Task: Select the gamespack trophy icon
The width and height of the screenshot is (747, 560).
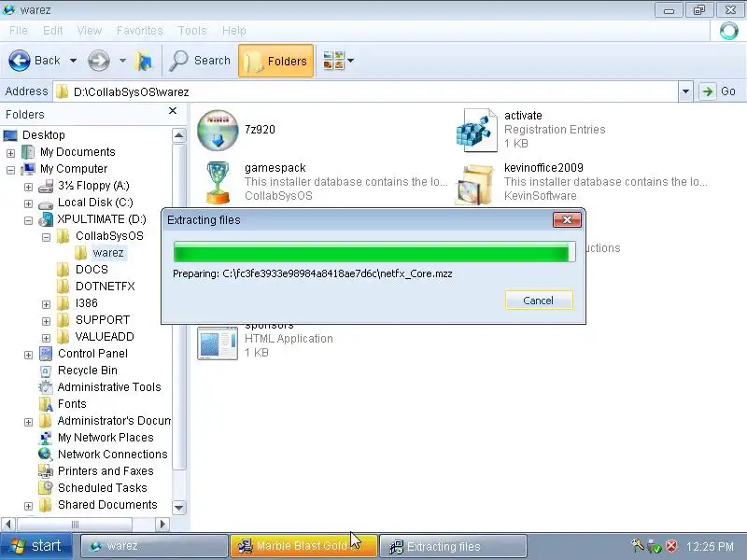Action: point(218,183)
